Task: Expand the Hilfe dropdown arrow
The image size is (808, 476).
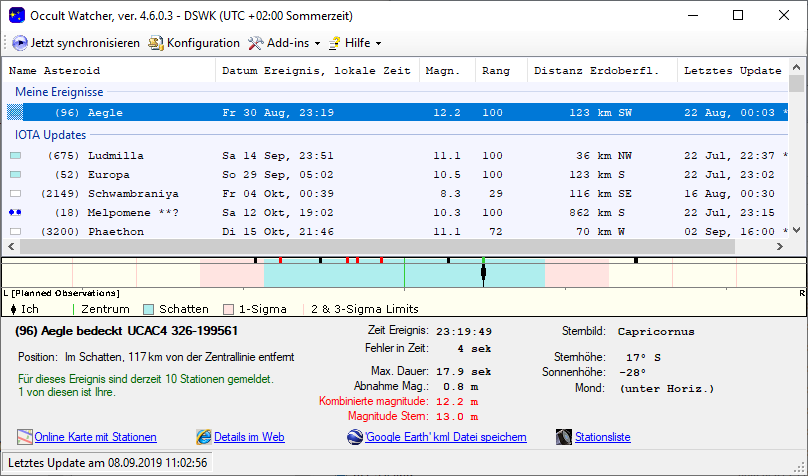Action: pyautogui.click(x=378, y=44)
